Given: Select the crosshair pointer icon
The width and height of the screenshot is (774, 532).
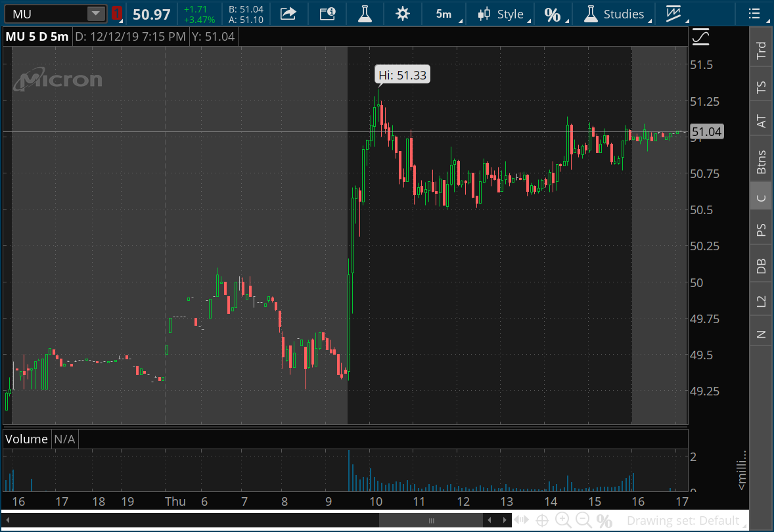Looking at the screenshot, I should click(542, 521).
